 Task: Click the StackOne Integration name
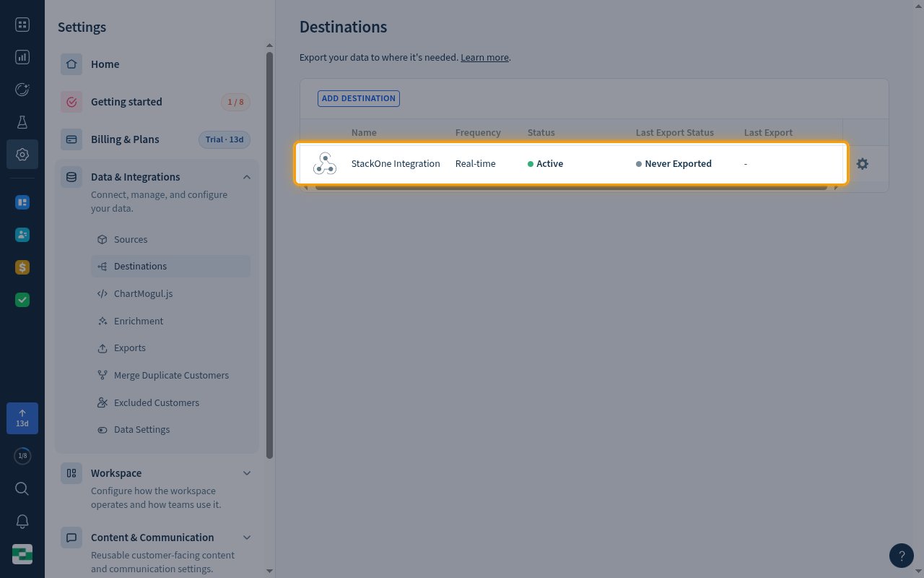(x=396, y=164)
